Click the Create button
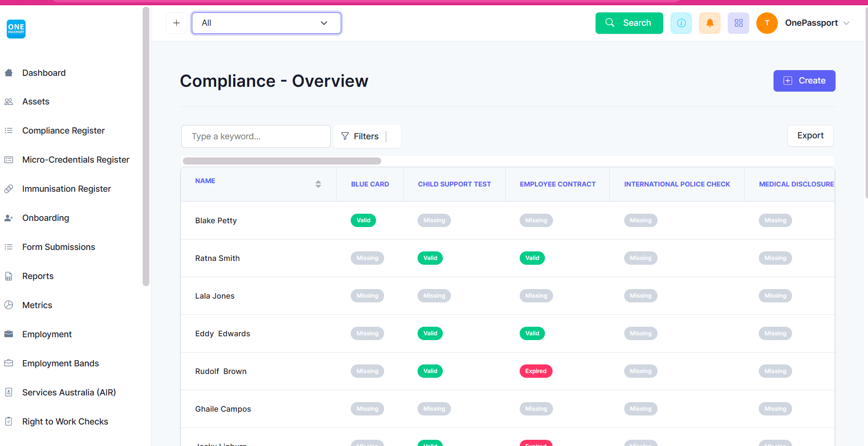868x446 pixels. [805, 81]
